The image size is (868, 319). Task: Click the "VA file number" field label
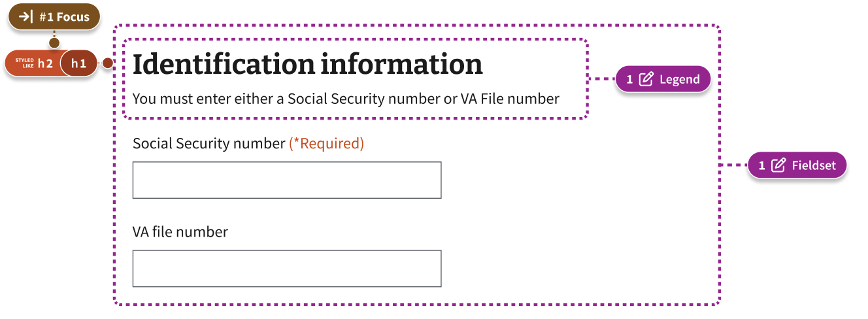pyautogui.click(x=180, y=231)
